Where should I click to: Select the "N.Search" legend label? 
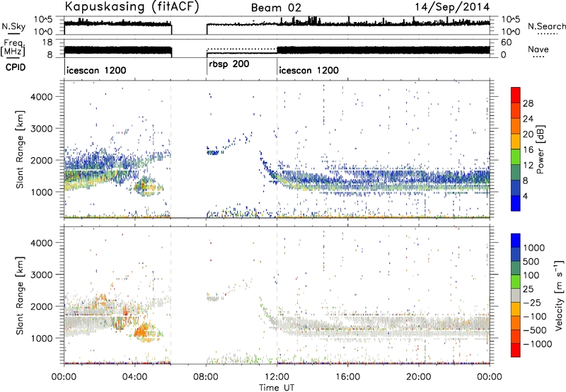pyautogui.click(x=546, y=26)
